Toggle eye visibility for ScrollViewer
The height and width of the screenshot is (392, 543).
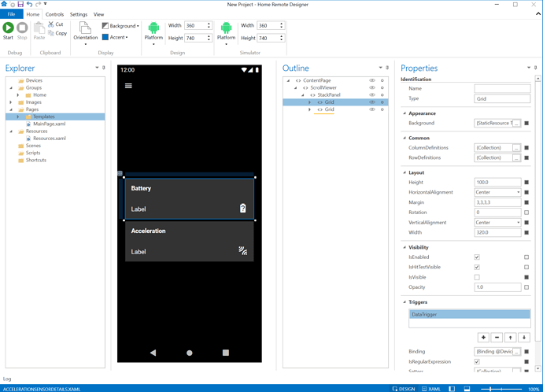click(x=372, y=87)
